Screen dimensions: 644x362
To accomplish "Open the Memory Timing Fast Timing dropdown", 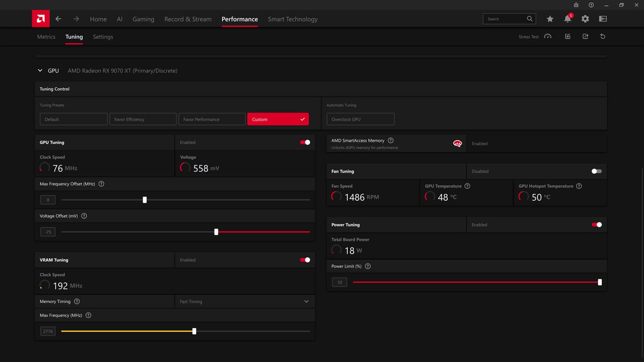I will (x=245, y=301).
